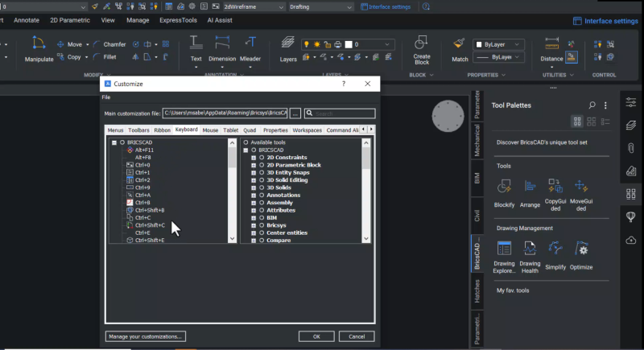The width and height of the screenshot is (644, 350).
Task: Click the Optimize tool
Action: [581, 256]
